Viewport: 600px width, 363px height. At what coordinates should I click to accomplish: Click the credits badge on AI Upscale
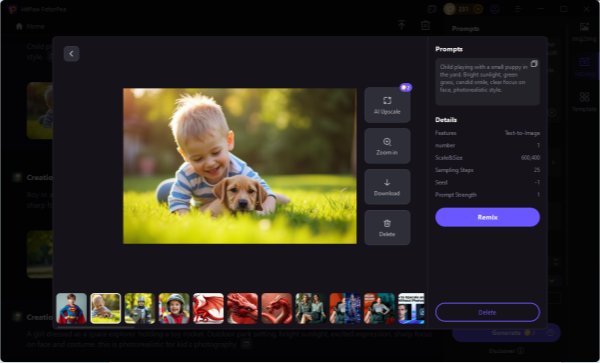(x=406, y=88)
